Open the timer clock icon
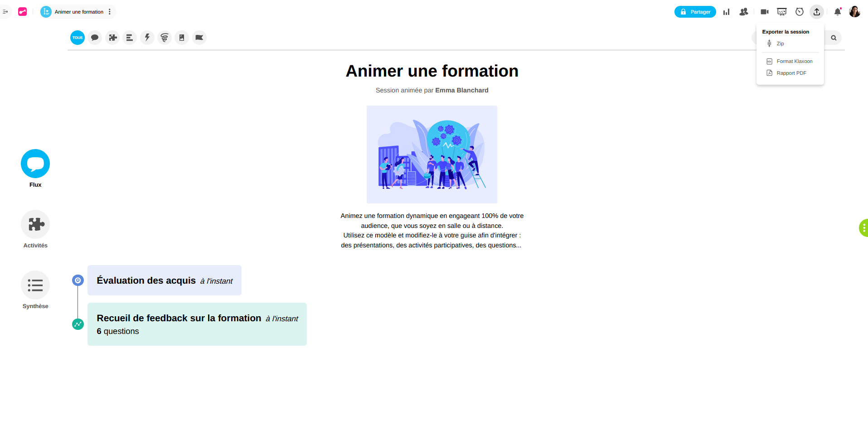Screen dimensions: 868x430 tap(800, 12)
